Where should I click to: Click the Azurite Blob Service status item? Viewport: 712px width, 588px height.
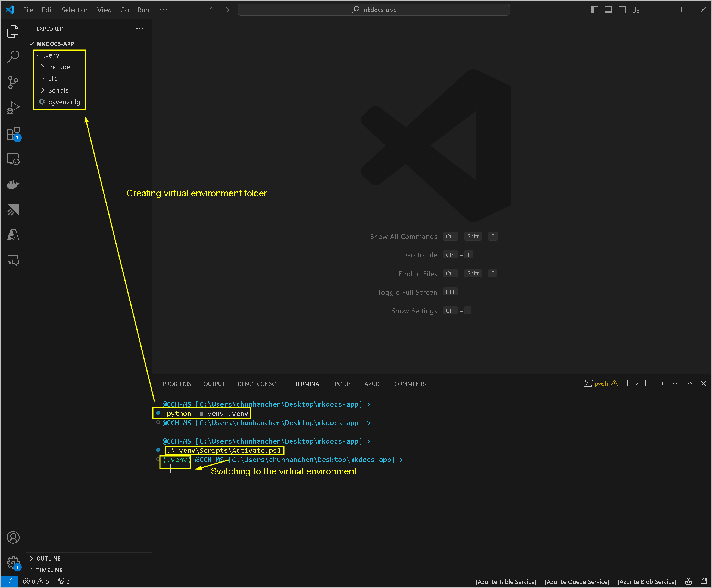pyautogui.click(x=647, y=581)
